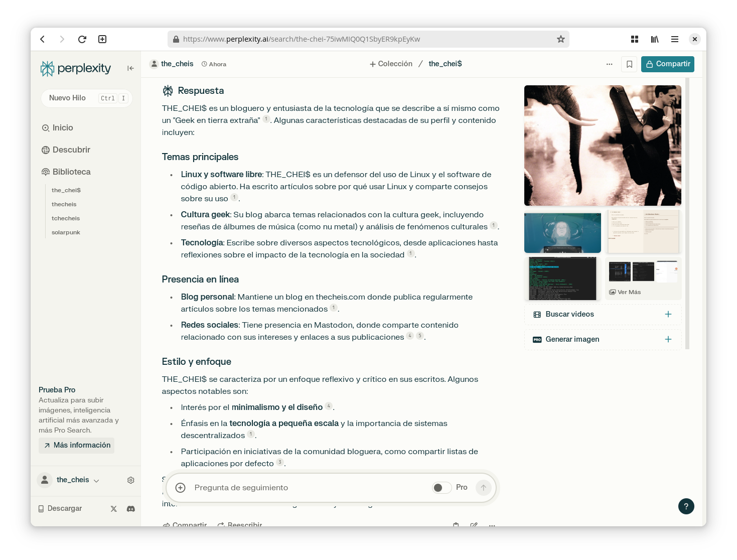Open the three-dots thread options menu
The height and width of the screenshot is (560, 737).
pyautogui.click(x=610, y=64)
